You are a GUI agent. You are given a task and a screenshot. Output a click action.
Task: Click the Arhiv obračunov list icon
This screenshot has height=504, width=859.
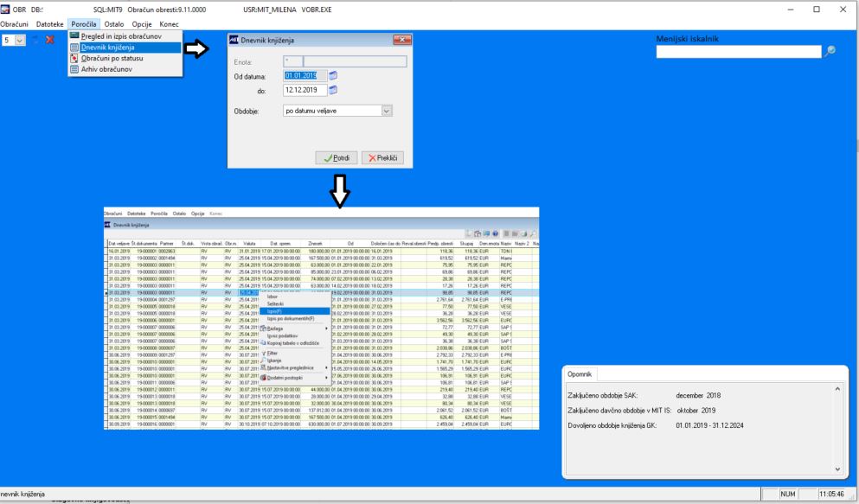coord(74,69)
